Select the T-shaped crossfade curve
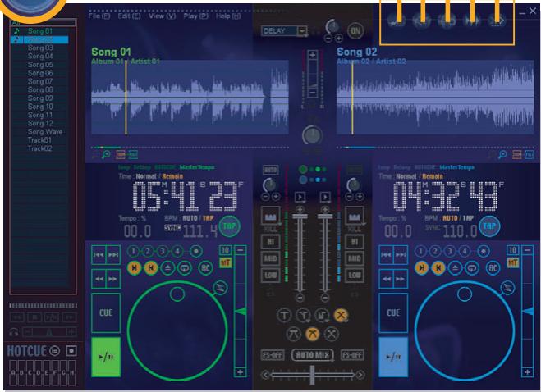This screenshot has height=392, width=541. (x=284, y=315)
